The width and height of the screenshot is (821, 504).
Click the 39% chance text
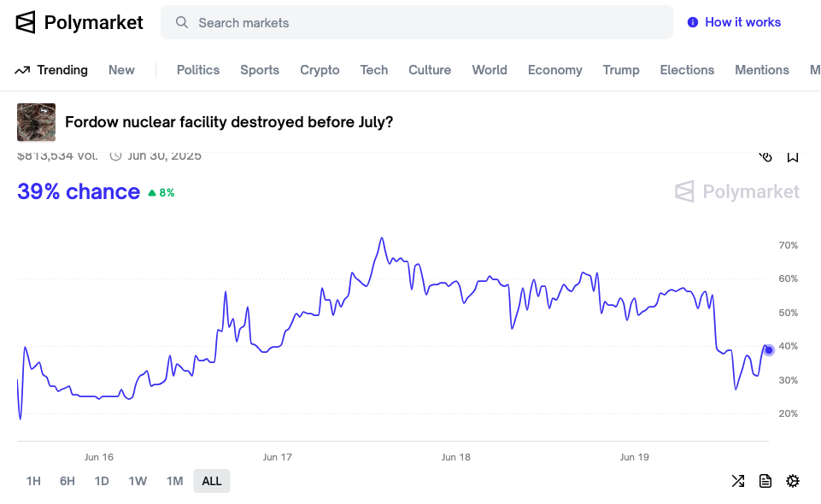[79, 192]
